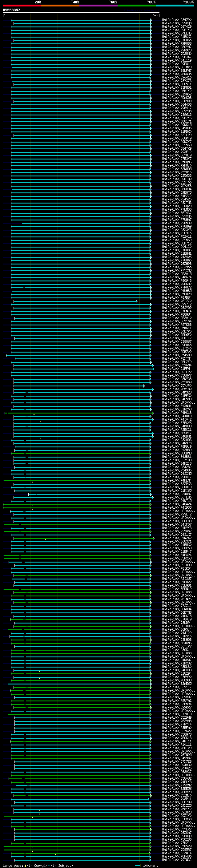Select label UniRef100_C9ZUX8
197x868 pixels.
click(x=177, y=812)
